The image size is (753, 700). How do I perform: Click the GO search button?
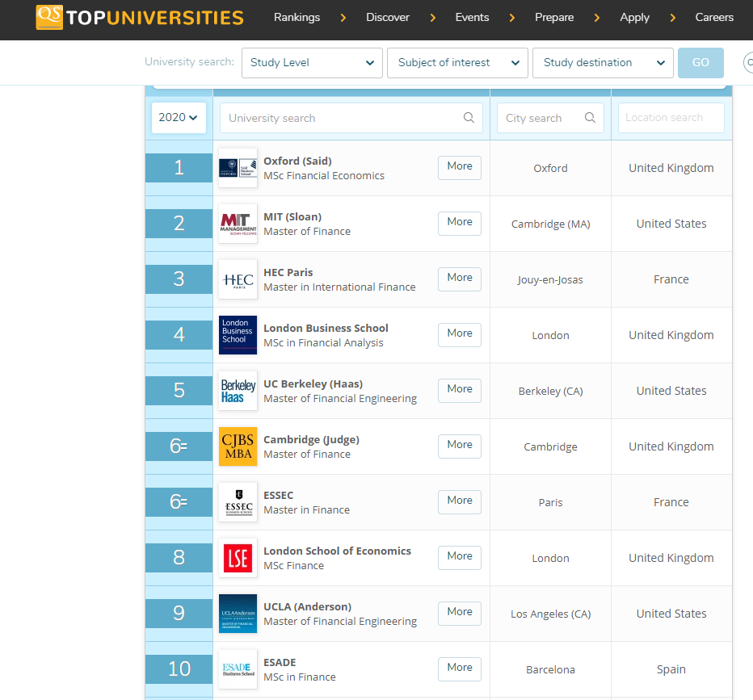(700, 63)
